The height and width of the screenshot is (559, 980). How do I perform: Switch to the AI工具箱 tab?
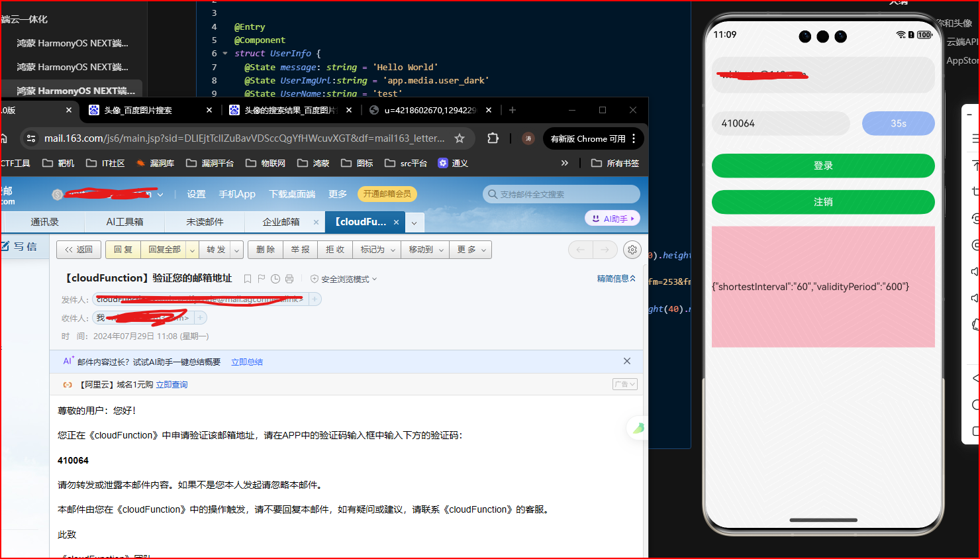point(124,222)
